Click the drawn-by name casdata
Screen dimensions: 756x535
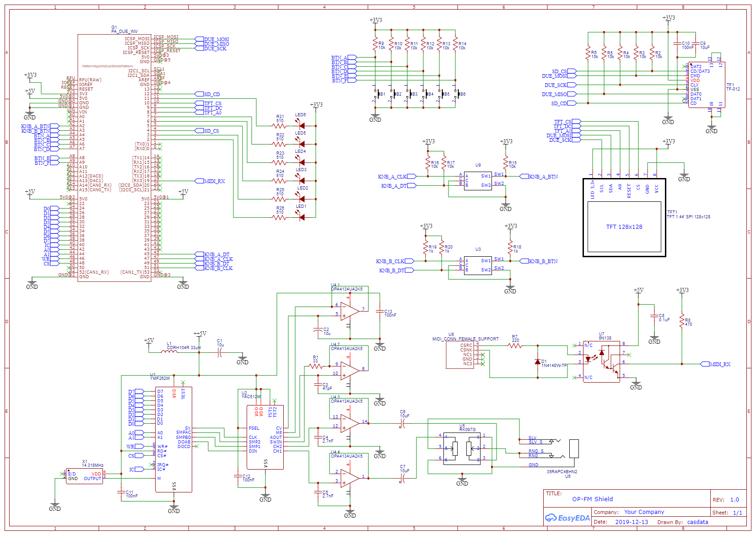(698, 522)
